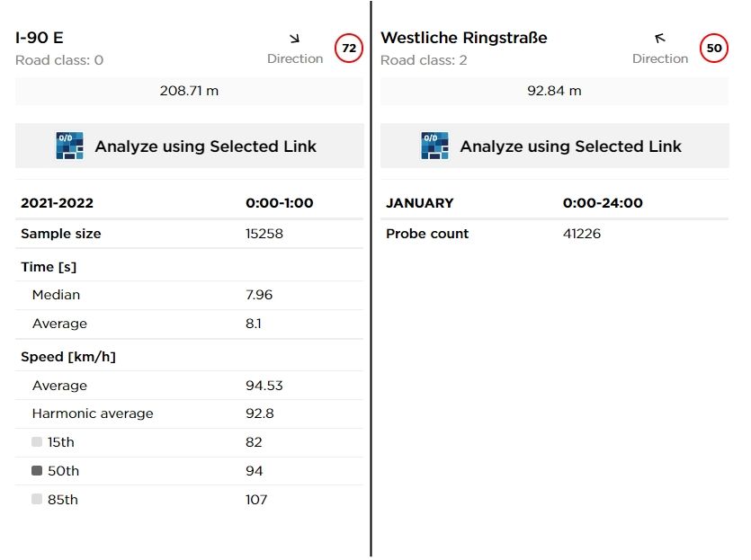Select the Probe count row
This screenshot has width=751, height=560.
(x=555, y=234)
